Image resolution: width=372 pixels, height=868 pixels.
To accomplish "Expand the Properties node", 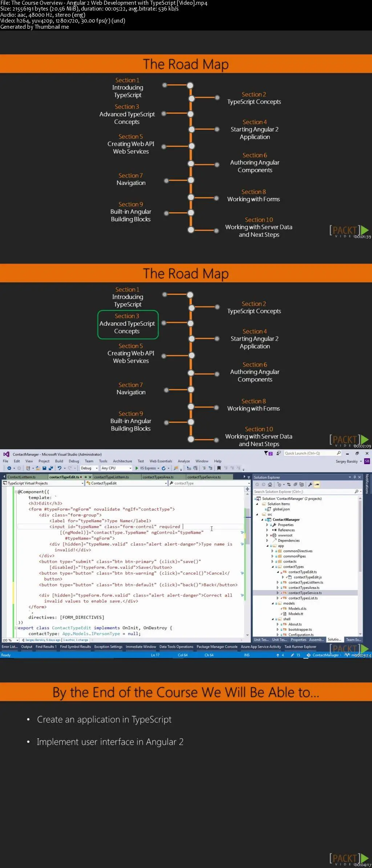I will pyautogui.click(x=267, y=525).
